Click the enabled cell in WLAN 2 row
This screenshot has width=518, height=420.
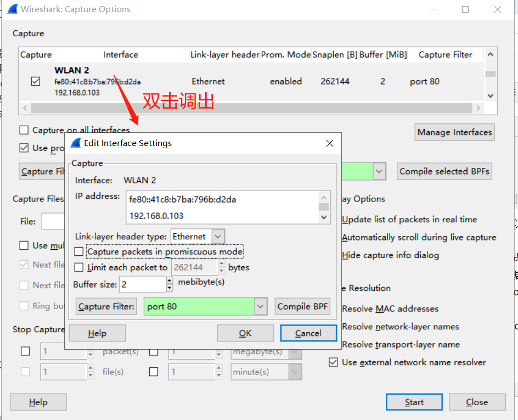286,81
